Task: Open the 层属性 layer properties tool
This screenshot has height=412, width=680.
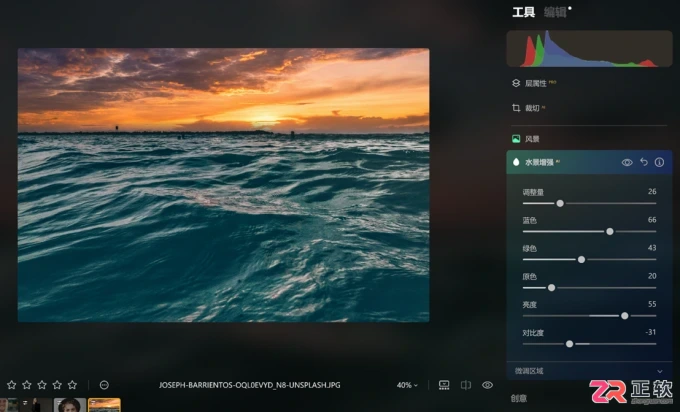Action: point(534,83)
